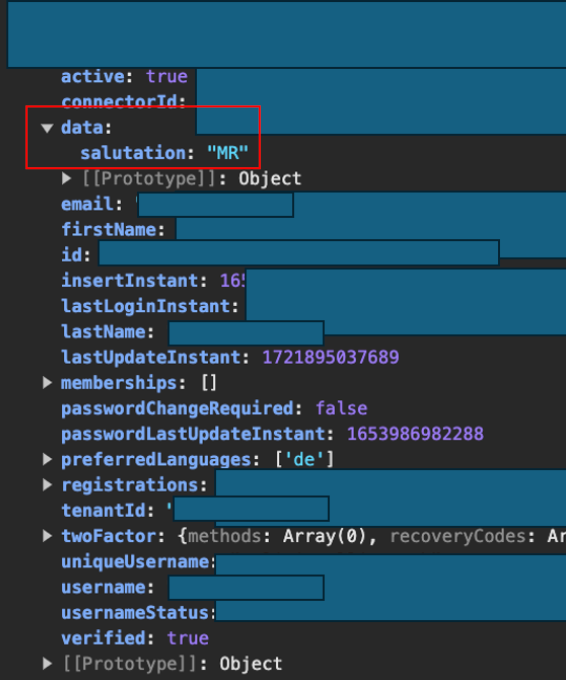Expand the Prototype under salutation

click(66, 178)
